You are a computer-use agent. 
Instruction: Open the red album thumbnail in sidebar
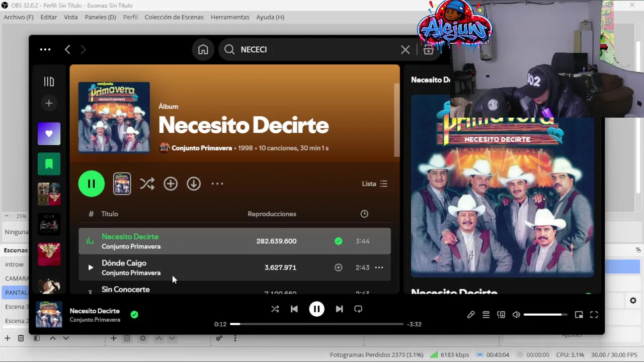click(49, 254)
